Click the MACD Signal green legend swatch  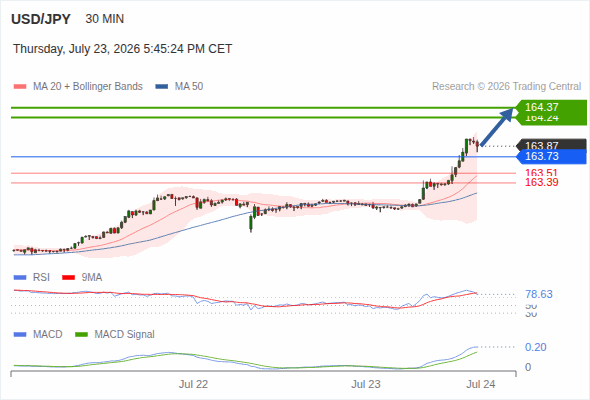point(81,334)
